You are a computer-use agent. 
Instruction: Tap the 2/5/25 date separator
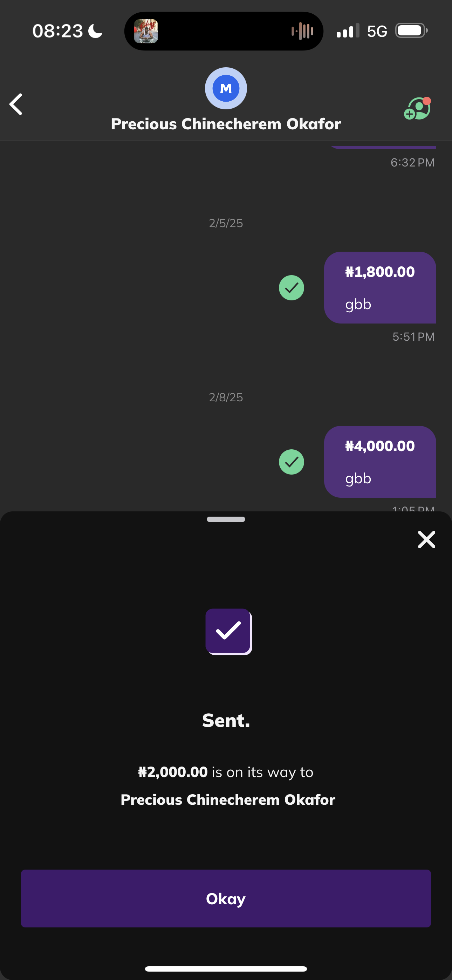coord(226,223)
